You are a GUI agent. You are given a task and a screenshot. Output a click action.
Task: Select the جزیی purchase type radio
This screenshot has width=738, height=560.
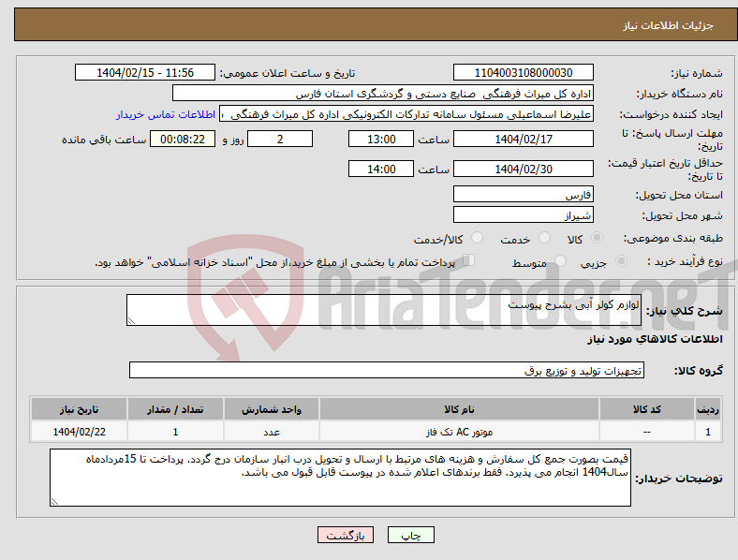(621, 260)
